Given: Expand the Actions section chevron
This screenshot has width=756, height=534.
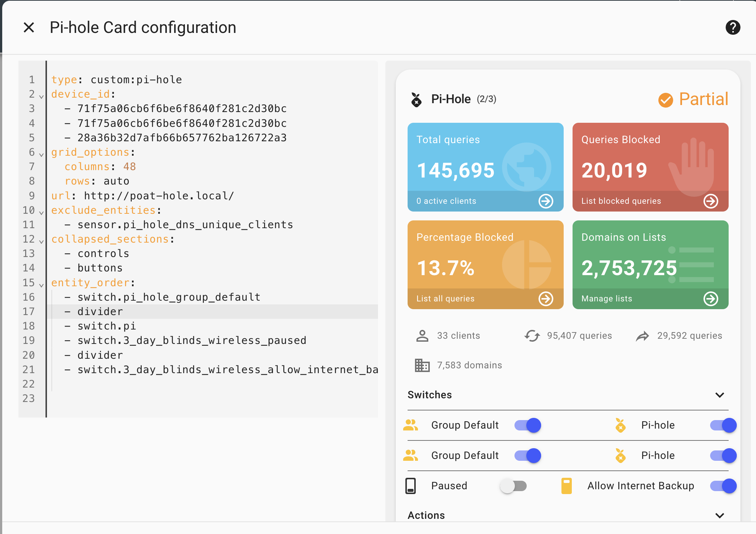Looking at the screenshot, I should click(x=719, y=516).
